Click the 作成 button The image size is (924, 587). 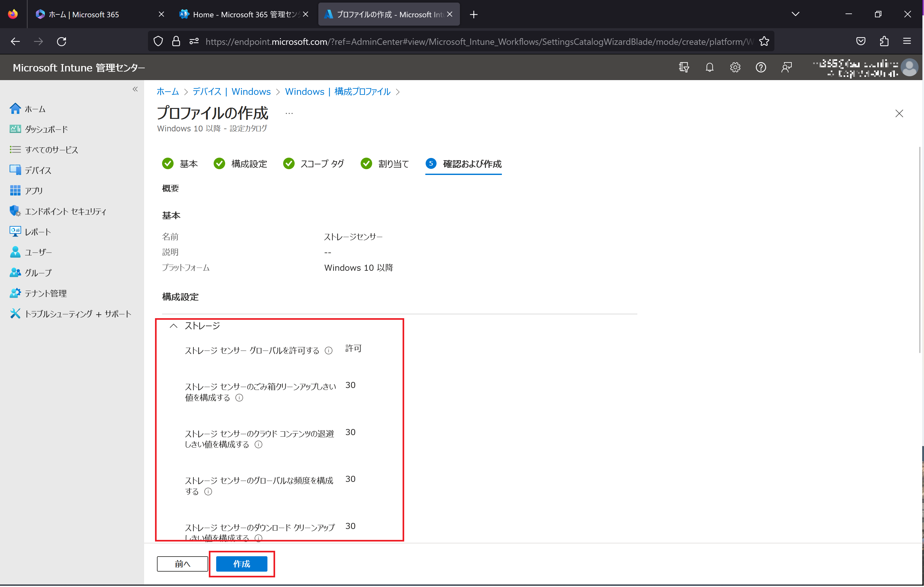[241, 564]
